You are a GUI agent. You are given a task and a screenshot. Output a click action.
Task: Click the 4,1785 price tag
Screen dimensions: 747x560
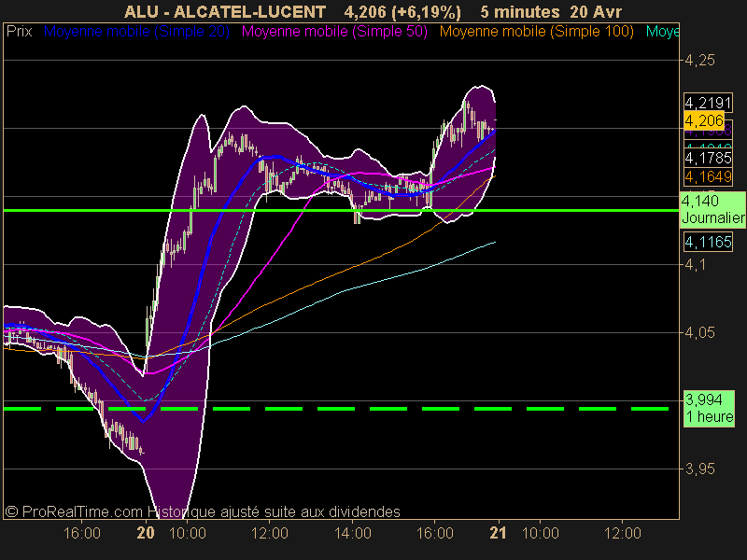708,158
